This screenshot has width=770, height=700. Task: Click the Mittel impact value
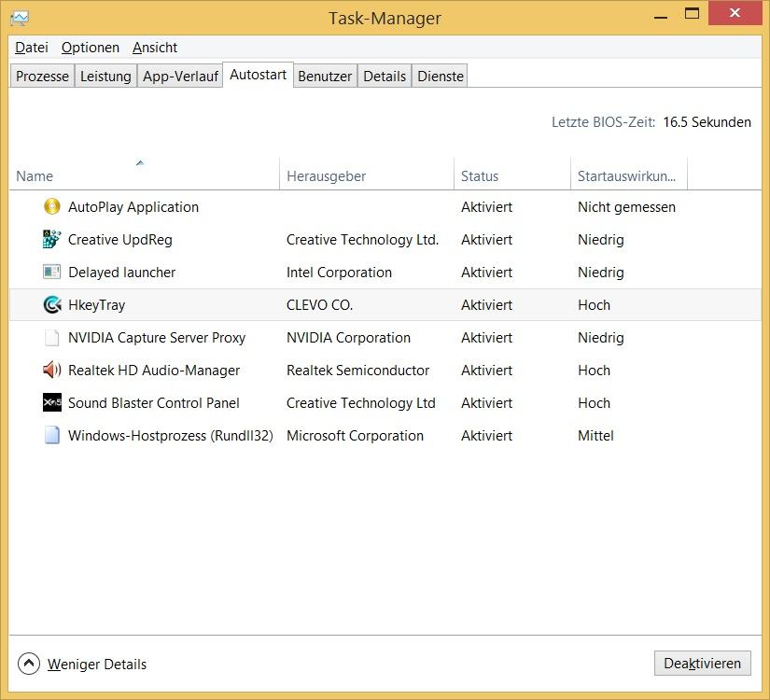595,436
